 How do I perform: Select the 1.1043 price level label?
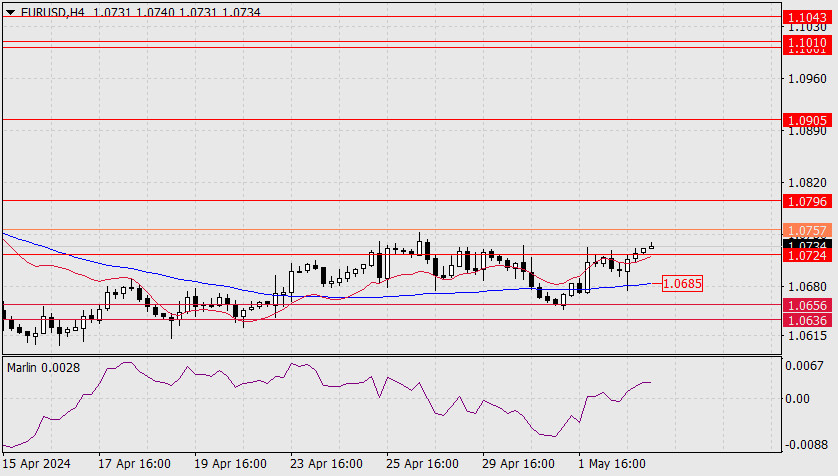(808, 17)
